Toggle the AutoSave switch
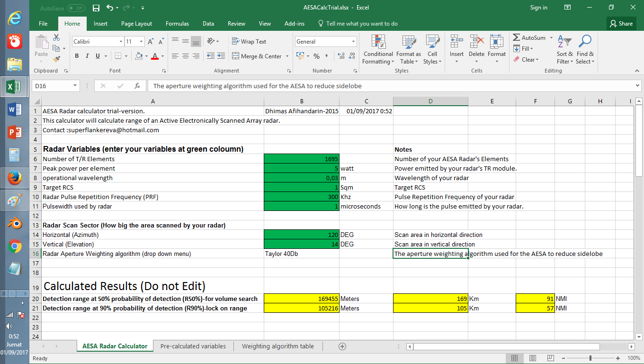This screenshot has width=644, height=364. pos(76,8)
